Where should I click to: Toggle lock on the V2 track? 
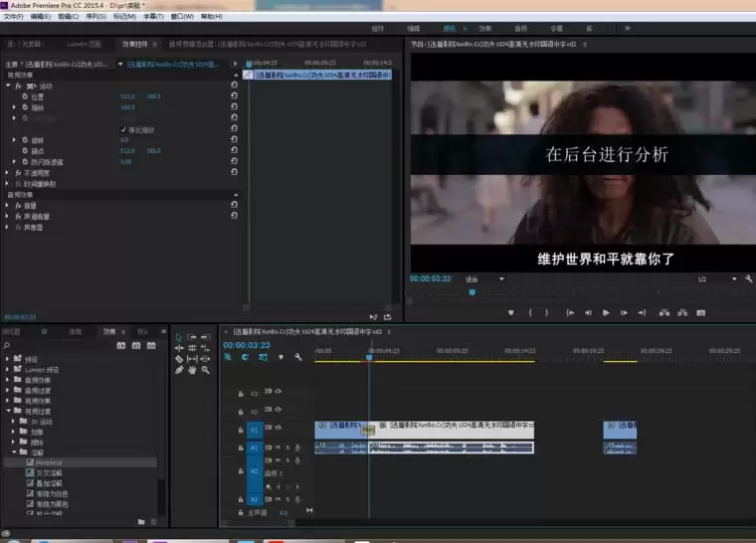[x=241, y=412]
